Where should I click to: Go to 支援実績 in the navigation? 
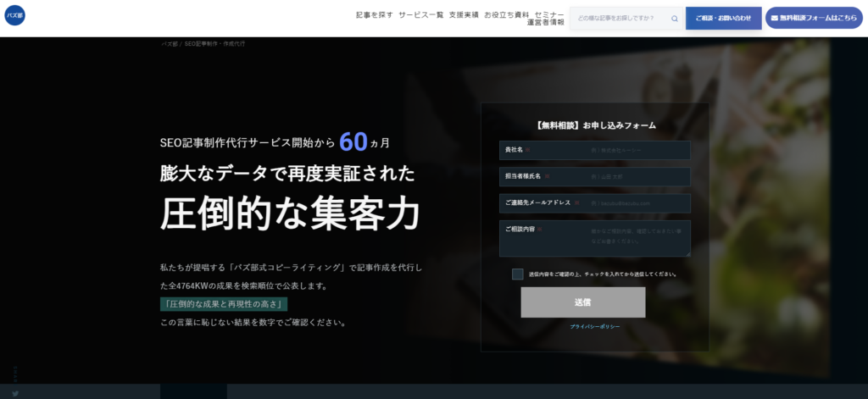464,15
